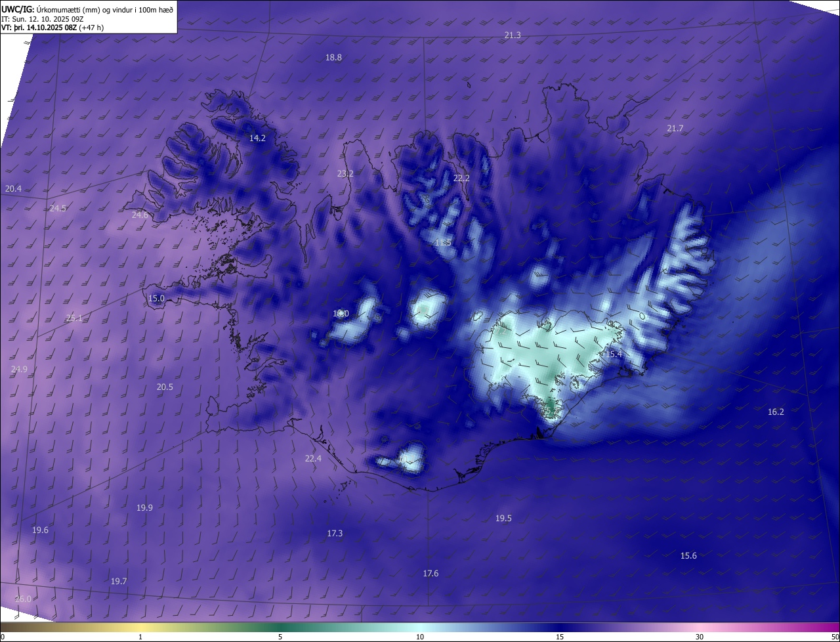Image resolution: width=840 pixels, height=642 pixels.
Task: Click the wind value 14.2 in the Westfjords
Action: (257, 138)
